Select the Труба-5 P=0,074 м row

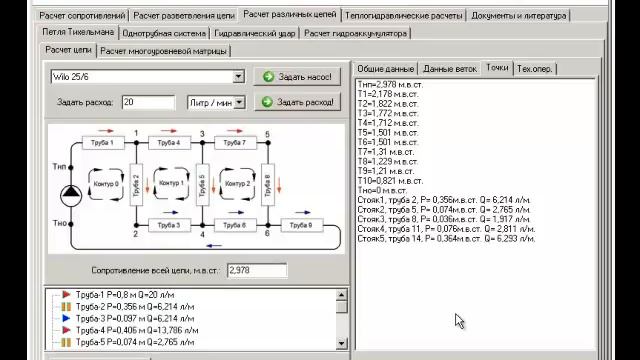[135, 342]
